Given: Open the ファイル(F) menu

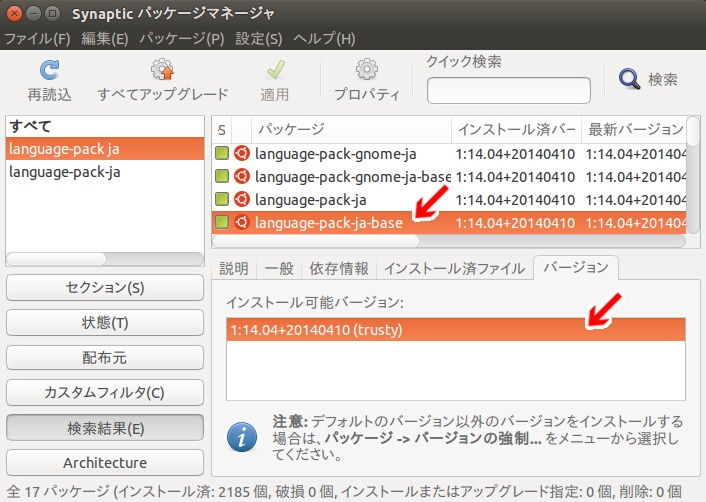Looking at the screenshot, I should [x=37, y=39].
